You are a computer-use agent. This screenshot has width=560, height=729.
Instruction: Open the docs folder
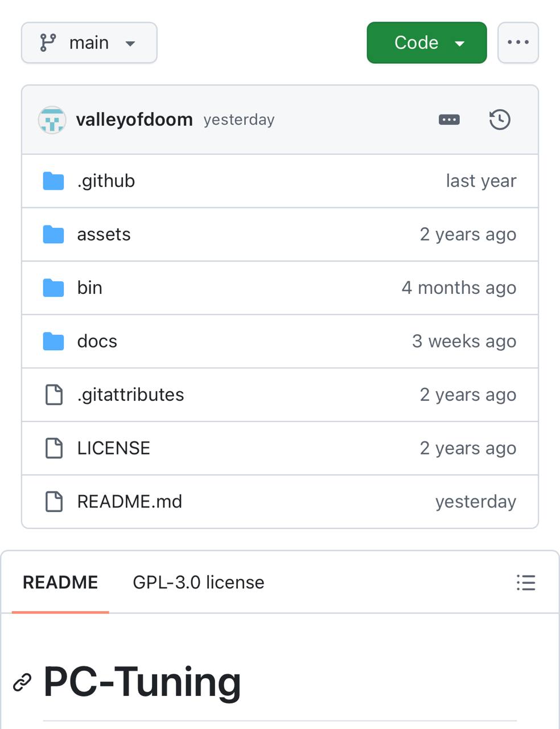coord(97,342)
